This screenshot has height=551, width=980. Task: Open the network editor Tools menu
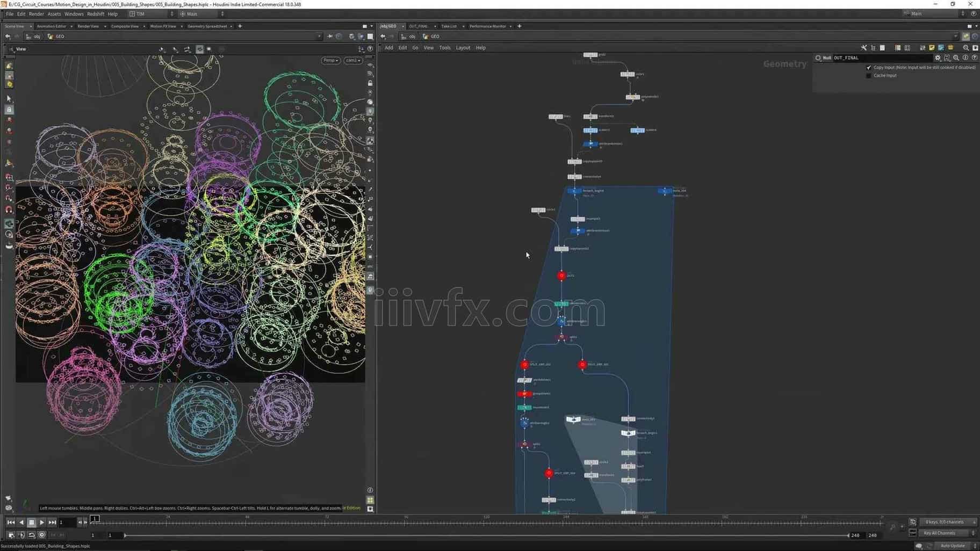point(445,48)
